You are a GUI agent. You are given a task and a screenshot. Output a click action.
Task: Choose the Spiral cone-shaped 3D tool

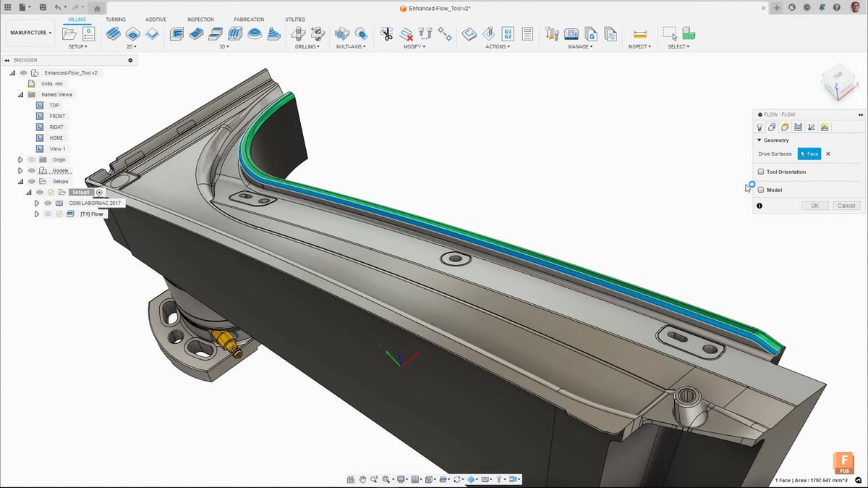274,33
